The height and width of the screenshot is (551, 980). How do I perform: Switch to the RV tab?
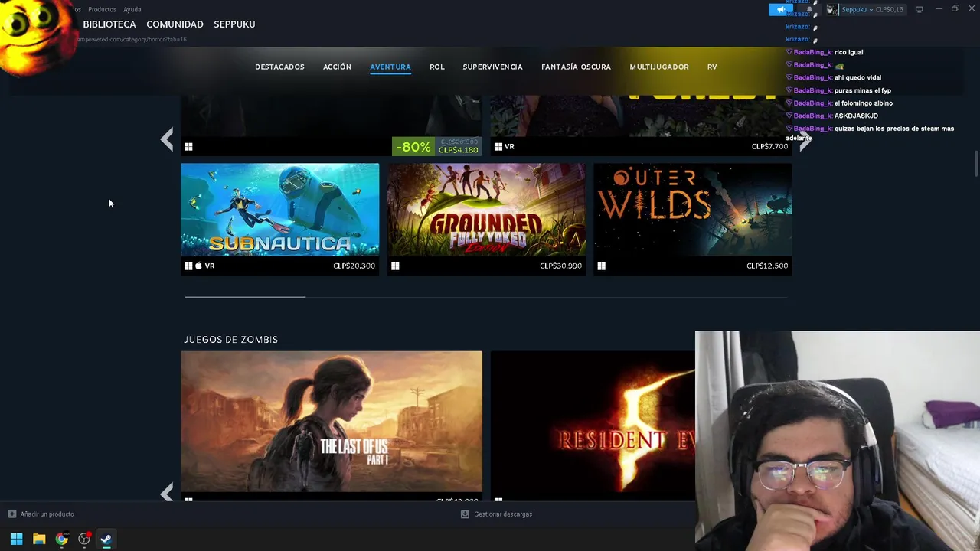712,67
